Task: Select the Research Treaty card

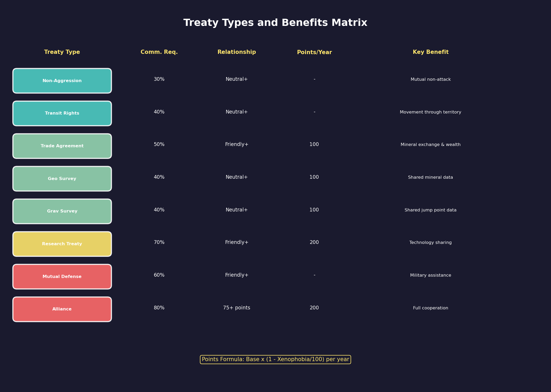Action: tap(62, 244)
